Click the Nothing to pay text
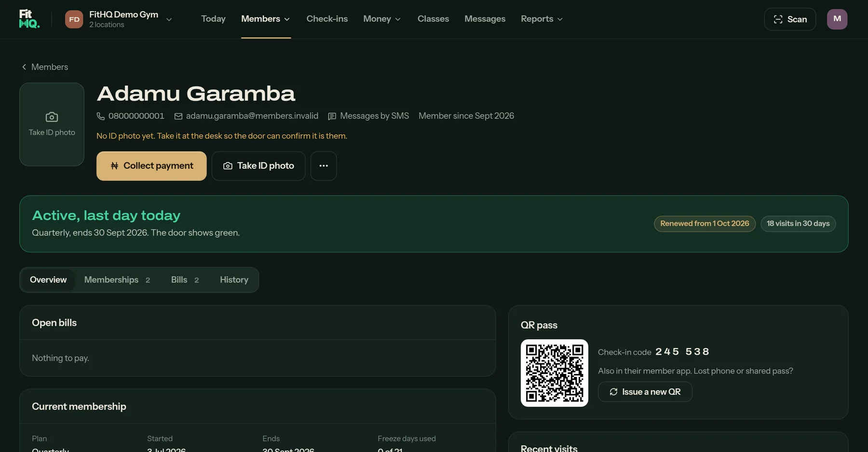This screenshot has width=868, height=452. [60, 358]
